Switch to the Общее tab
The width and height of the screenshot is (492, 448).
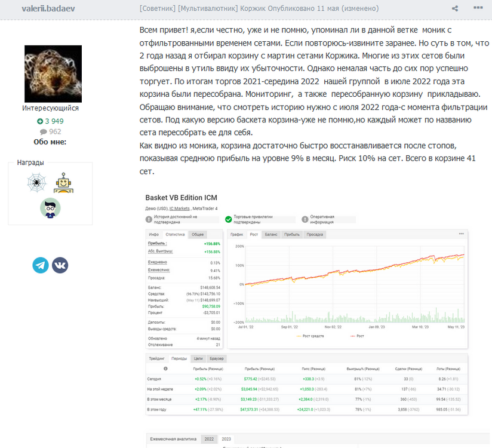pos(198,235)
